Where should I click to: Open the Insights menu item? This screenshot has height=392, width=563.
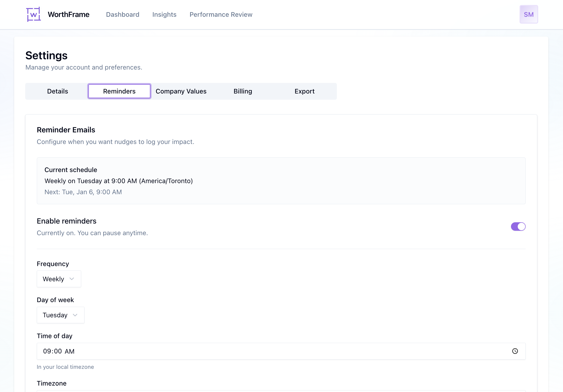(x=164, y=14)
